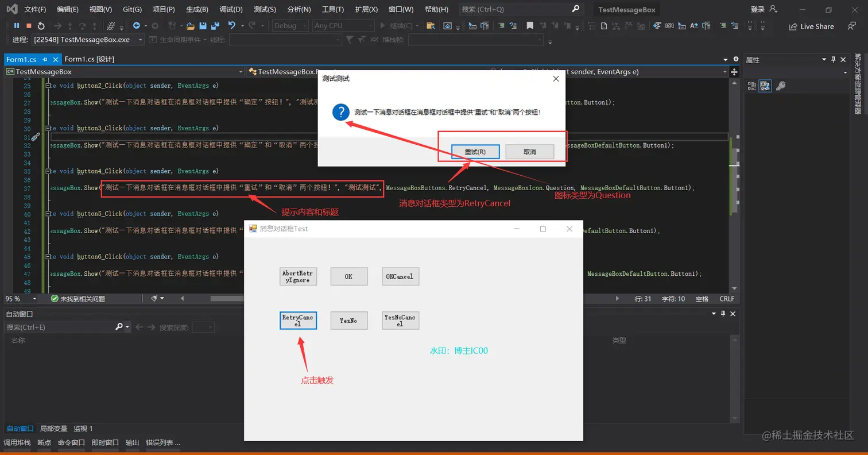The width and height of the screenshot is (868, 455).
Task: Open the 帮助(H) menu
Action: (436, 9)
